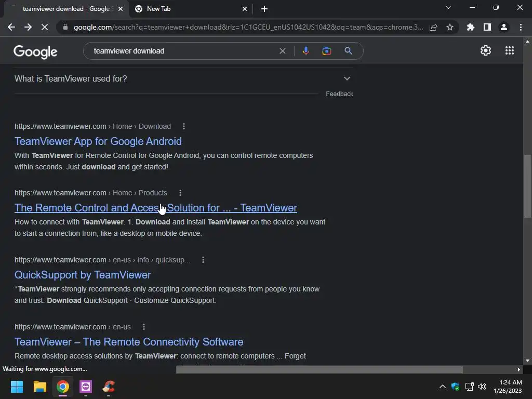Open the Chrome side panel
Viewport: 532px width, 399px height.
click(487, 27)
